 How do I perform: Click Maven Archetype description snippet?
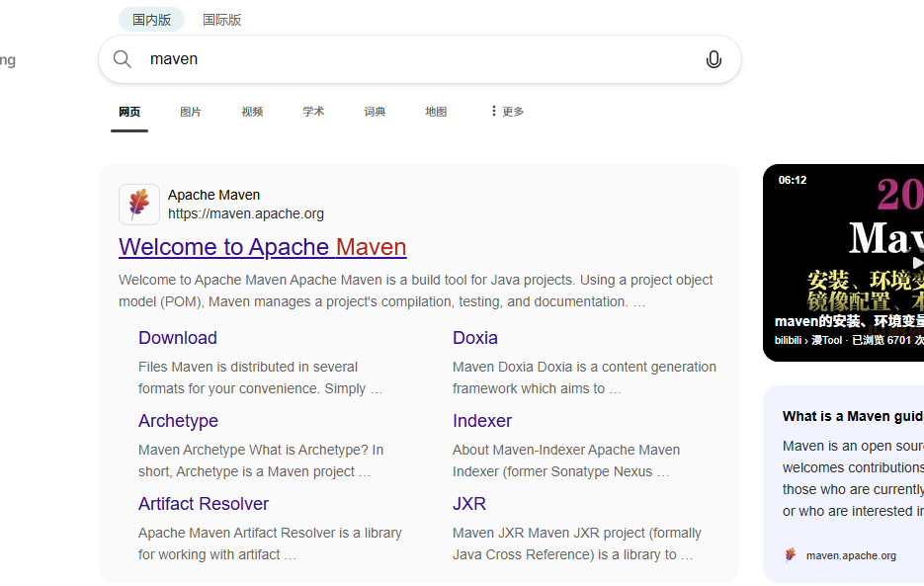coord(261,461)
